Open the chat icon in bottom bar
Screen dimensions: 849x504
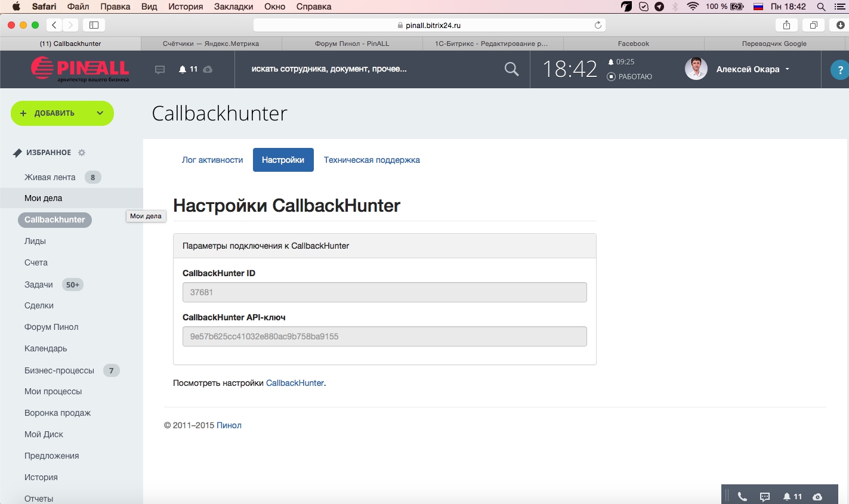tap(765, 496)
